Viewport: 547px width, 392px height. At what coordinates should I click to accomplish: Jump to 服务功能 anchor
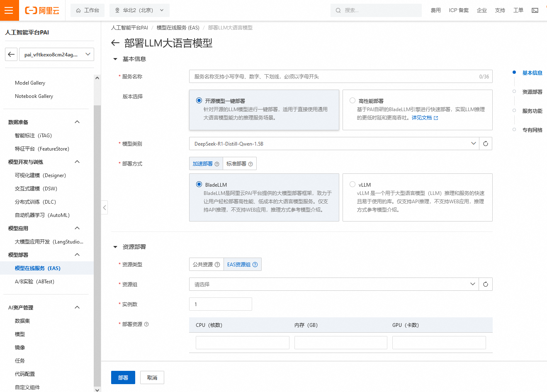pyautogui.click(x=532, y=111)
